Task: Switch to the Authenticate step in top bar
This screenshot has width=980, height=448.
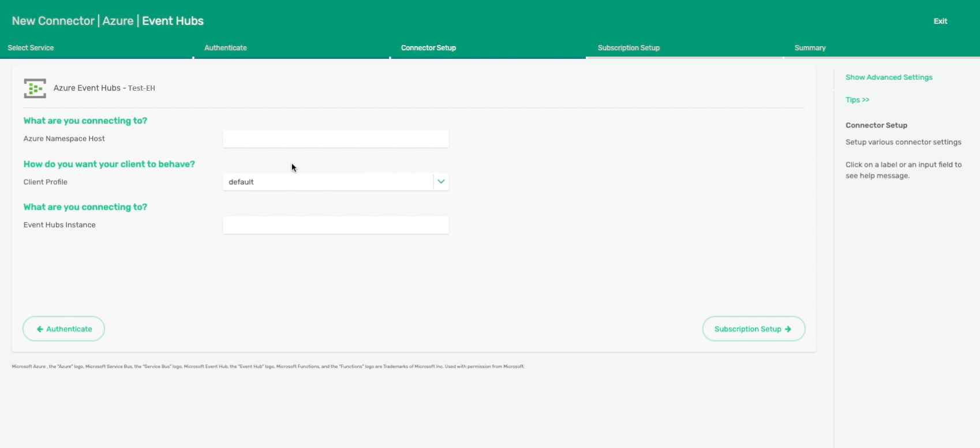Action: [x=225, y=48]
